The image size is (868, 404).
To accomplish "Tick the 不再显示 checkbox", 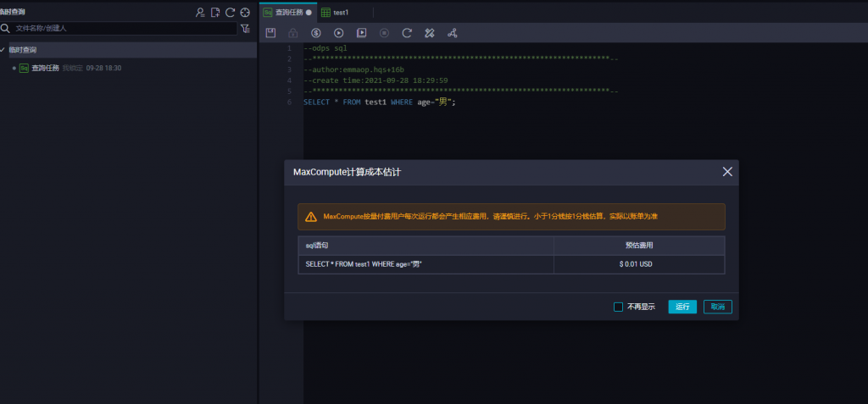I will 618,307.
